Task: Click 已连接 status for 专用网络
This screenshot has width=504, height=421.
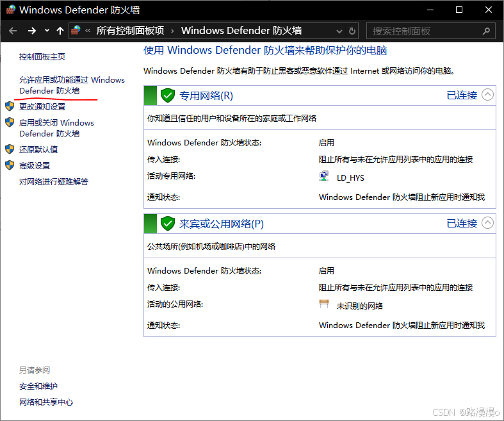Action: tap(462, 95)
